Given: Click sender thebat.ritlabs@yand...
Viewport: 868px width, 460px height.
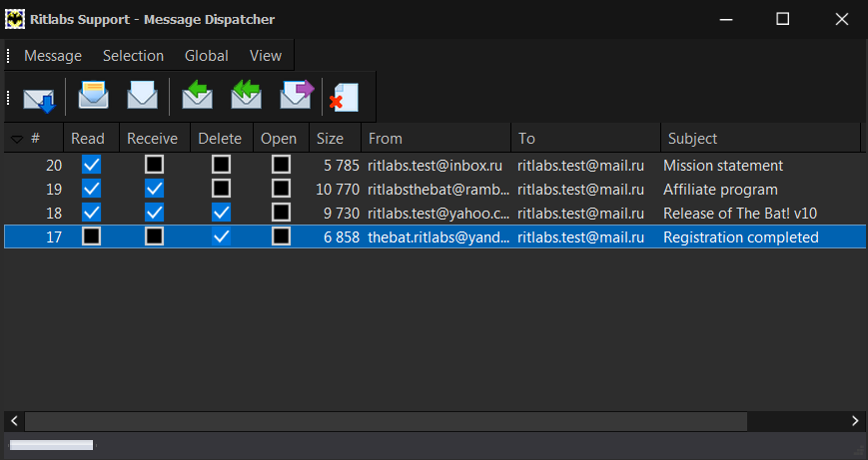Looking at the screenshot, I should pyautogui.click(x=438, y=237).
